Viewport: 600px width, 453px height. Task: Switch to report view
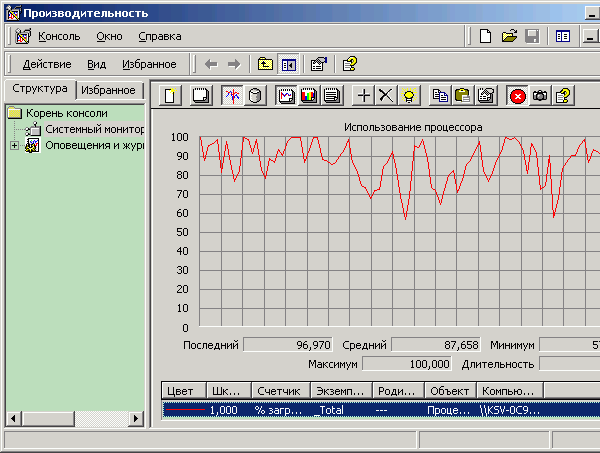(332, 96)
